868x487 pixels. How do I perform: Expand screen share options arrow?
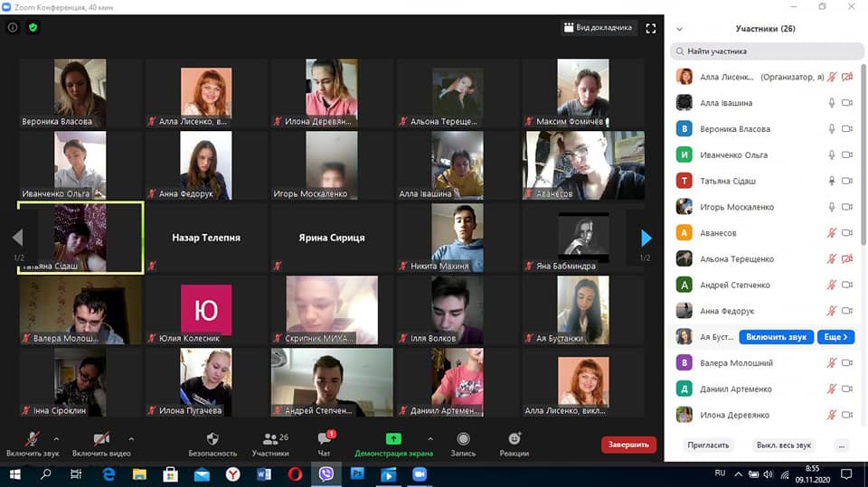[429, 439]
